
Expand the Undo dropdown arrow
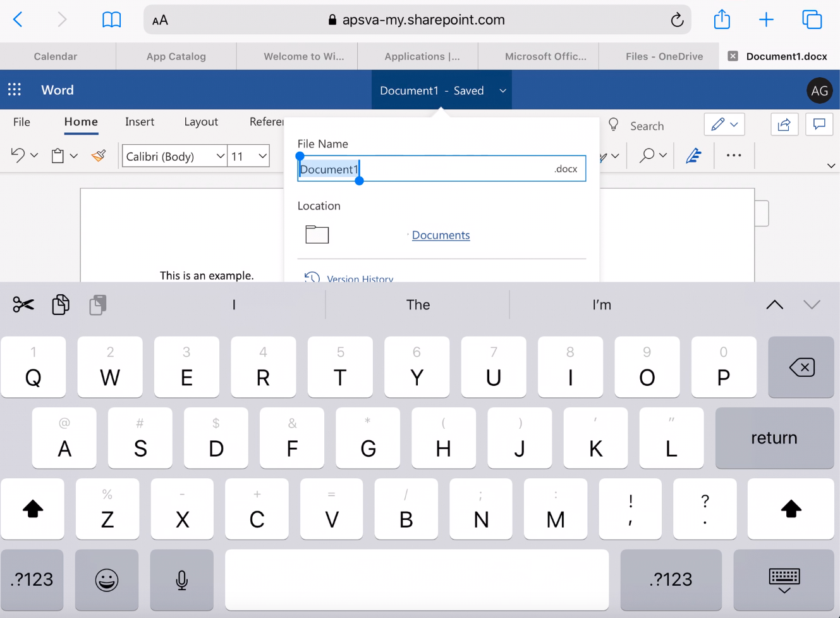pos(34,156)
